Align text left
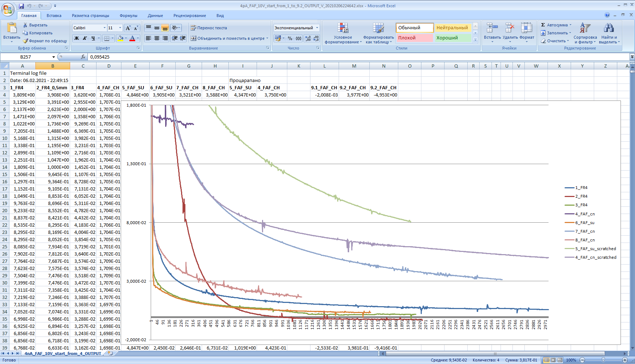Image resolution: width=635 pixels, height=364 pixels. [x=148, y=38]
